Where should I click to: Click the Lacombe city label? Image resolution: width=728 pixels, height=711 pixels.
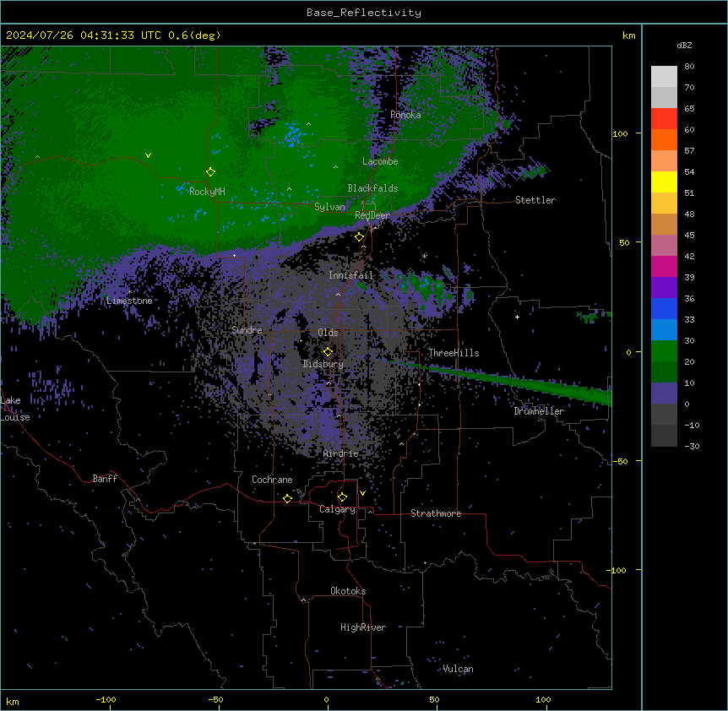coord(380,161)
